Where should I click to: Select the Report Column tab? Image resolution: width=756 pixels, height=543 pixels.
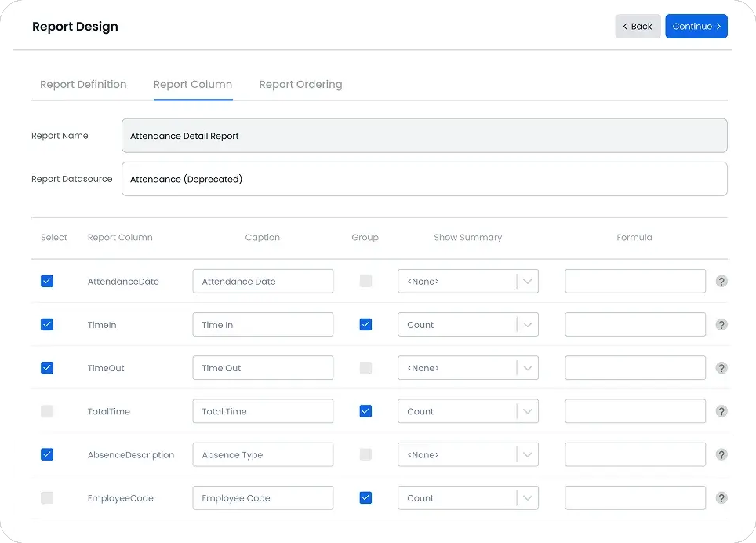pos(193,85)
